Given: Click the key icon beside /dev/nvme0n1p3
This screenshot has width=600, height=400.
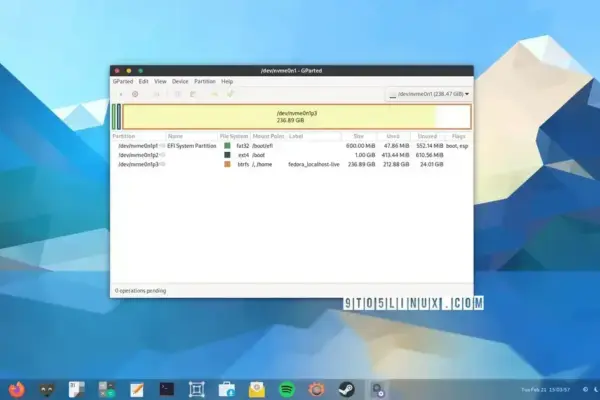Looking at the screenshot, I should point(162,164).
